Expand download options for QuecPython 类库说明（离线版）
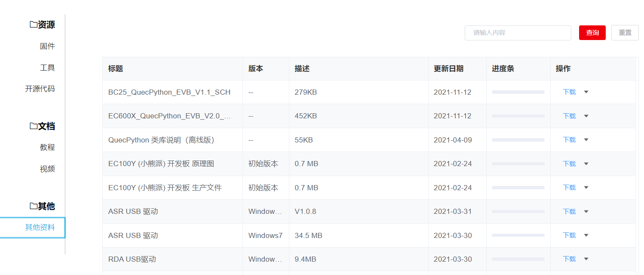 click(x=586, y=139)
